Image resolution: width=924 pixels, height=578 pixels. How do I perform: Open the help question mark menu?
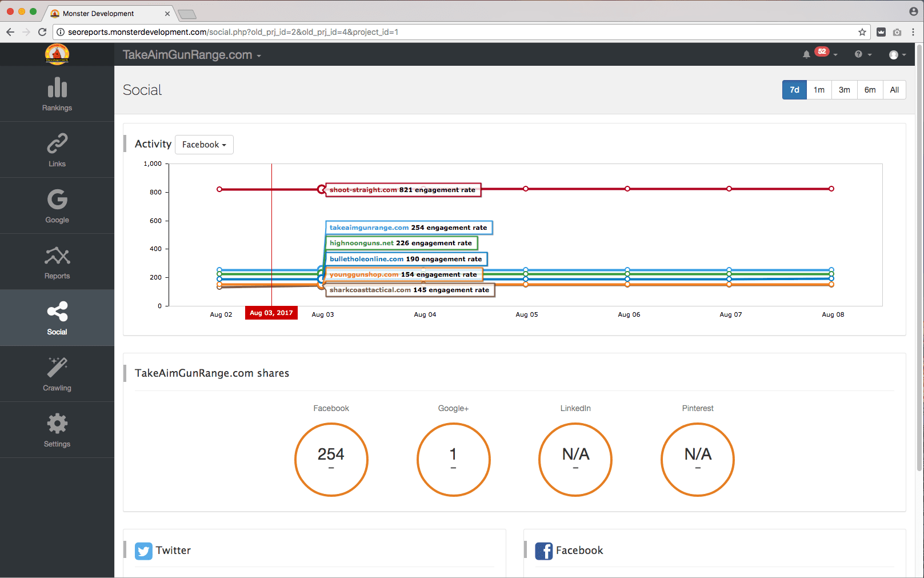(862, 54)
